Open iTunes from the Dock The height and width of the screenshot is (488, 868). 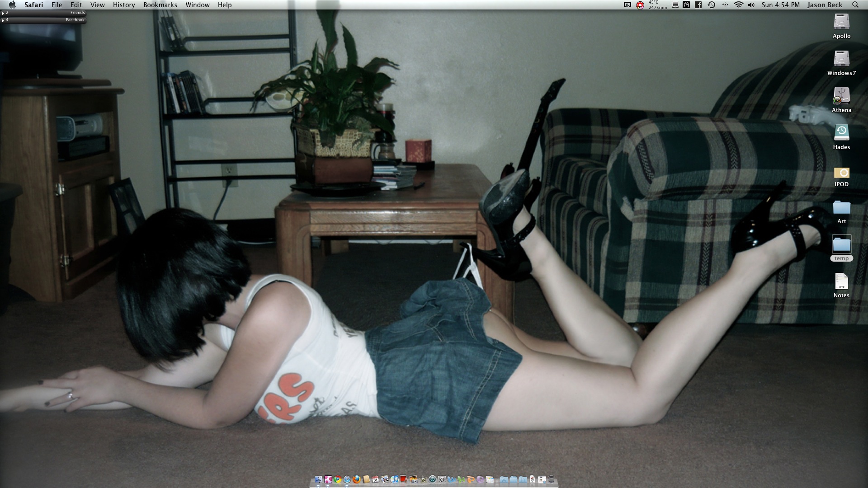click(395, 479)
